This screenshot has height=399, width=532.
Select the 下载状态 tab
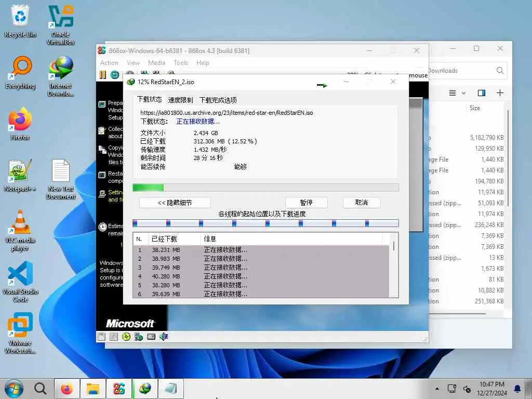click(x=149, y=99)
